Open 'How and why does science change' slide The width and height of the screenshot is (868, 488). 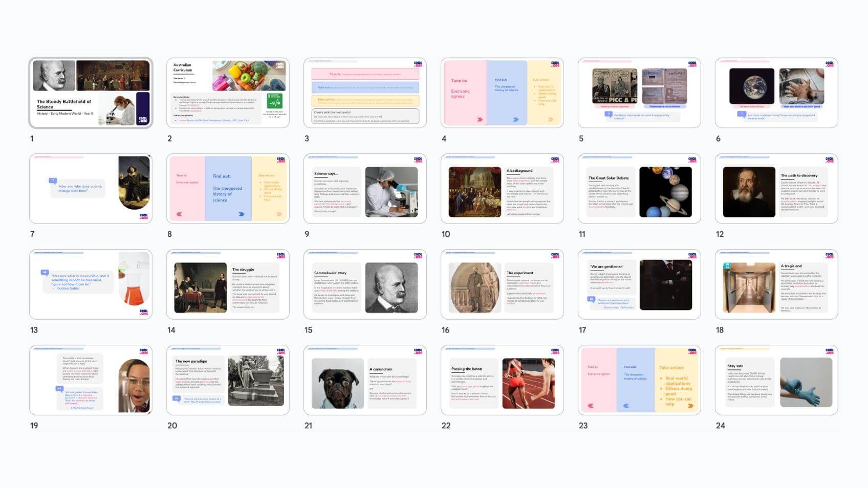tap(91, 188)
